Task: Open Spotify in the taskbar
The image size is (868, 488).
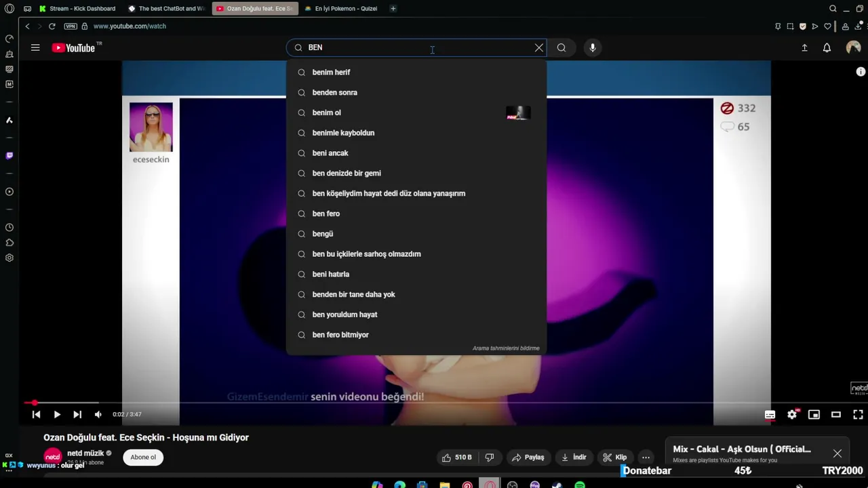Action: (x=580, y=485)
